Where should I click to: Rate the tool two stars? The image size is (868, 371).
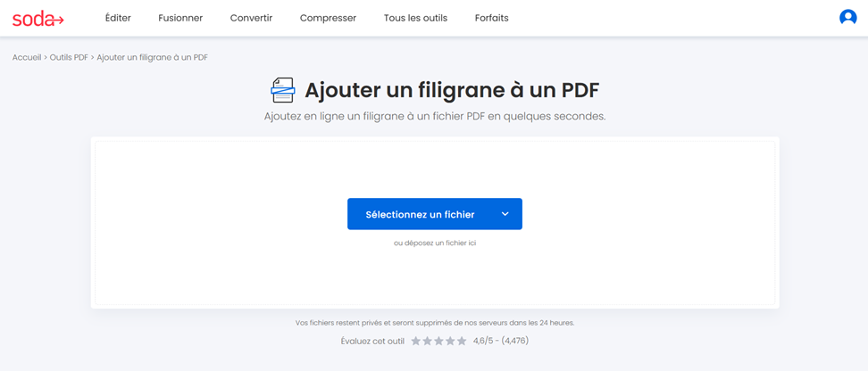(428, 342)
